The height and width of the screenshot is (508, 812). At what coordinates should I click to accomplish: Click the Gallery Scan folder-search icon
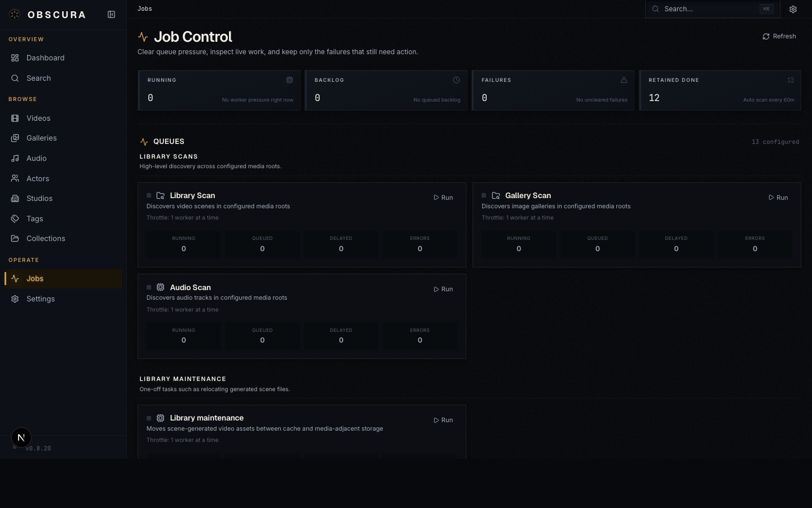496,195
